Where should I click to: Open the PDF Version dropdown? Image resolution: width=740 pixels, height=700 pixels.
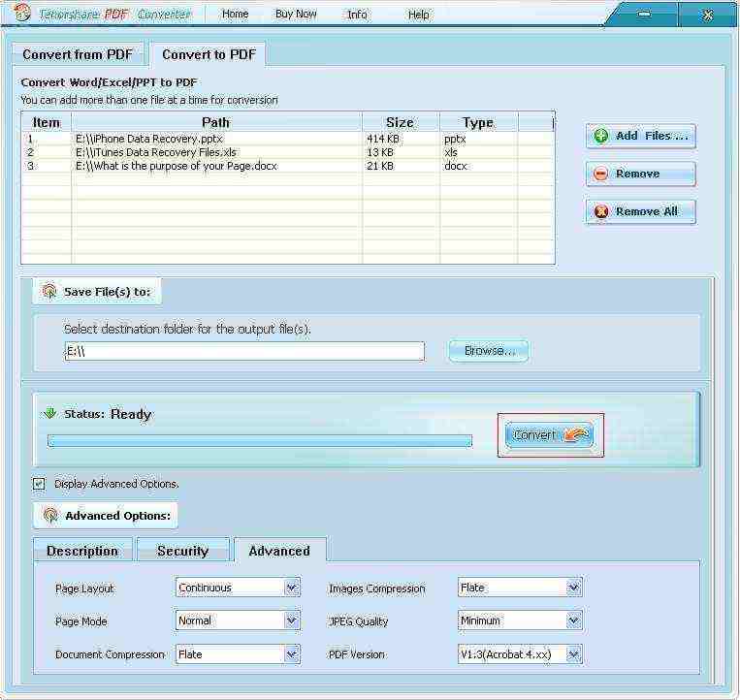click(520, 654)
